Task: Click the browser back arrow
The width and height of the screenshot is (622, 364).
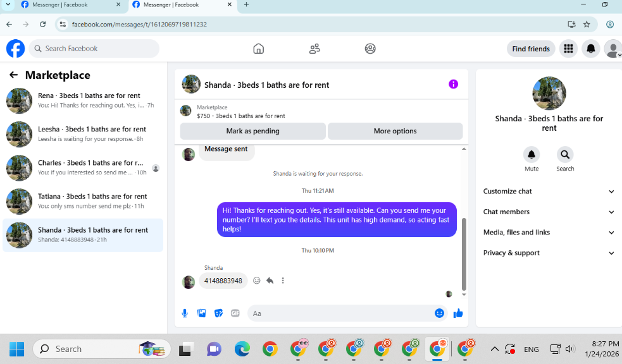Action: pos(9,24)
